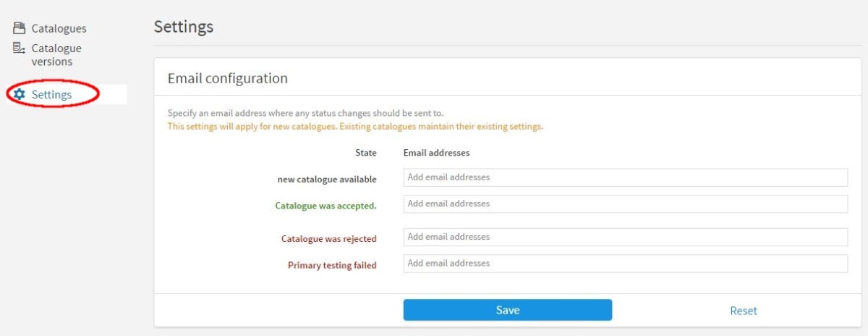Screen dimensions: 868x336
Task: Click the Settings gear icon
Action: click(x=20, y=95)
